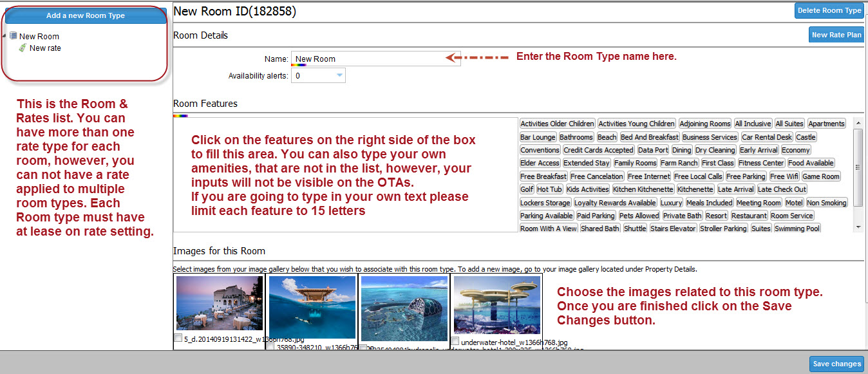Click Add a new Room Type
Image resolution: width=868 pixels, height=374 pixels.
click(86, 15)
